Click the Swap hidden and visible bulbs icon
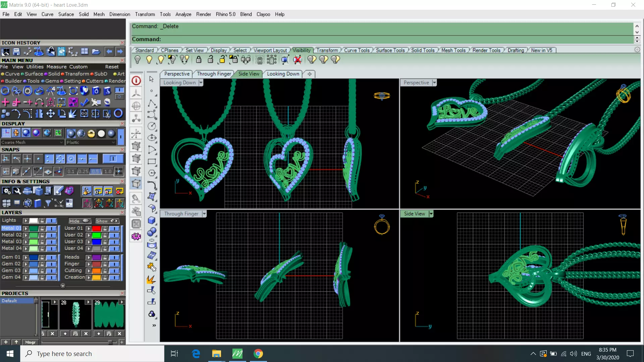Screen dimensions: 644x362 (x=184, y=60)
